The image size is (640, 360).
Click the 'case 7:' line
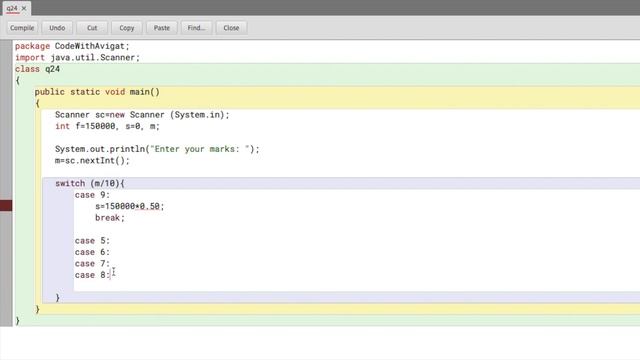coord(92,263)
